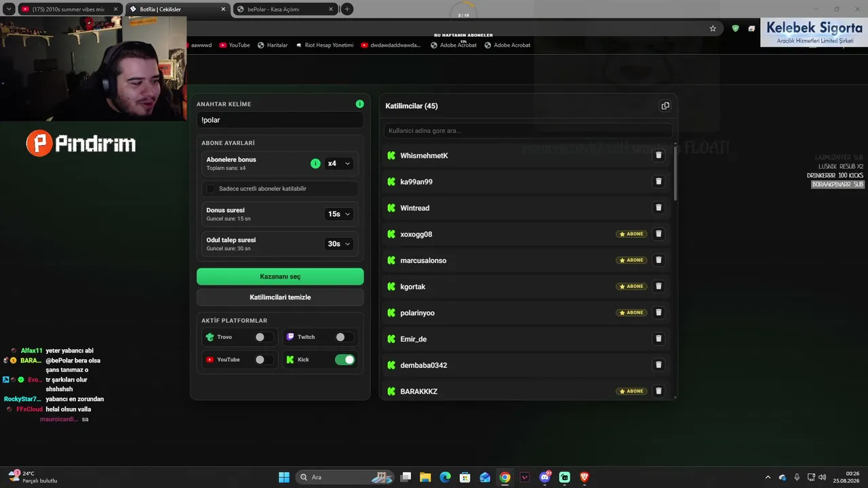
Task: Open the YouTube bookmark
Action: (x=235, y=45)
